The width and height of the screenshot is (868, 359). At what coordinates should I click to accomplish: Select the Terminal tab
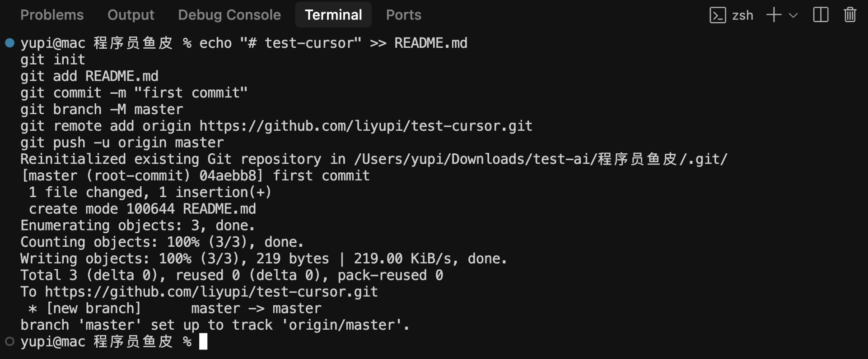(333, 15)
